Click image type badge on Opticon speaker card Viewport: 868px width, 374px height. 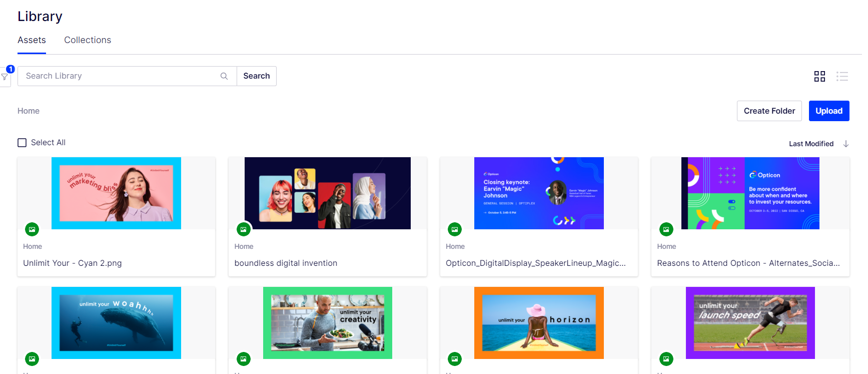click(x=455, y=229)
